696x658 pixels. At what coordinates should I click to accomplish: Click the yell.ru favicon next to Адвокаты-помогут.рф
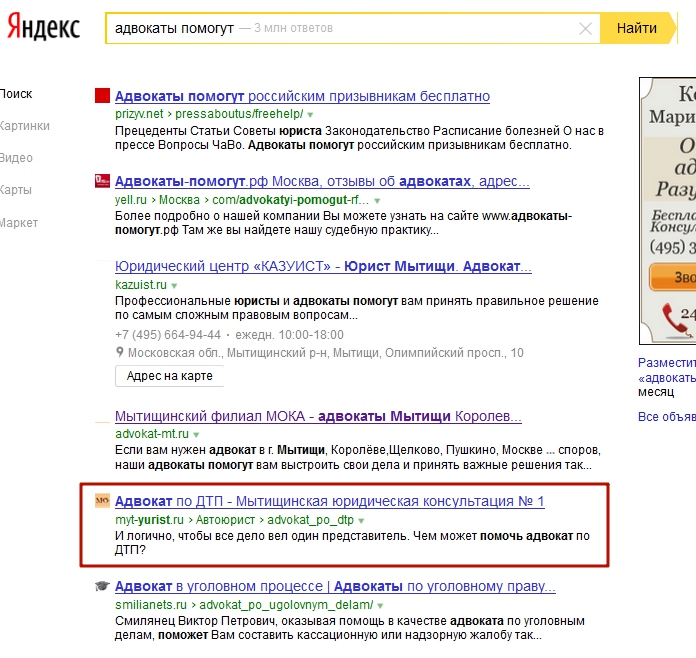(x=101, y=181)
